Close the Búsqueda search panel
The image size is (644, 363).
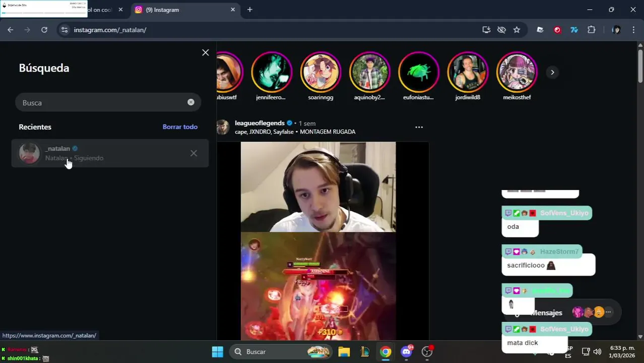tap(205, 52)
